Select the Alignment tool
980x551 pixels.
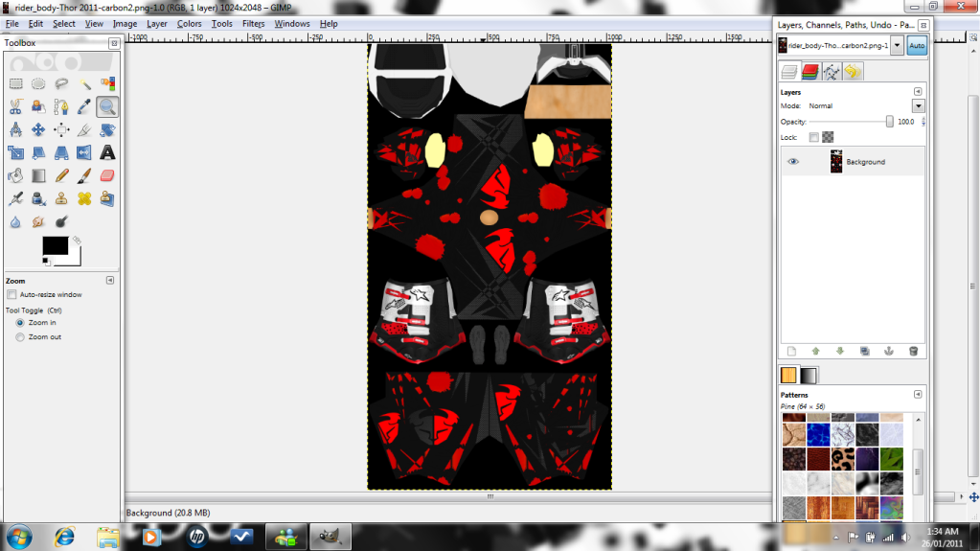61,130
